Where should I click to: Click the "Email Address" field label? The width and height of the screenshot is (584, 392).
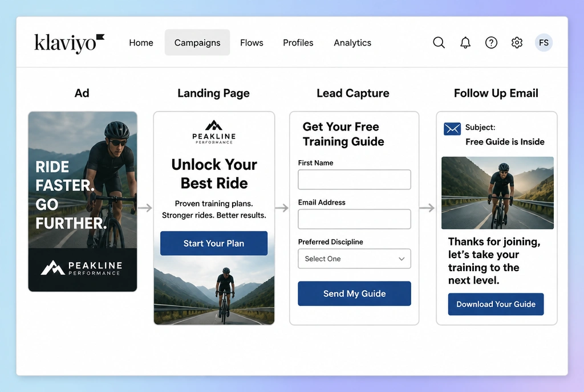tap(322, 202)
